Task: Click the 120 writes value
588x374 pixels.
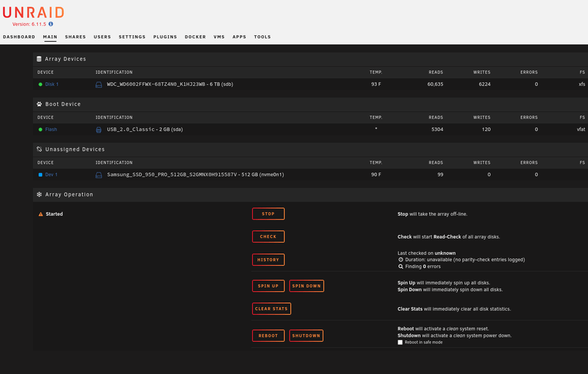Action: [x=487, y=129]
